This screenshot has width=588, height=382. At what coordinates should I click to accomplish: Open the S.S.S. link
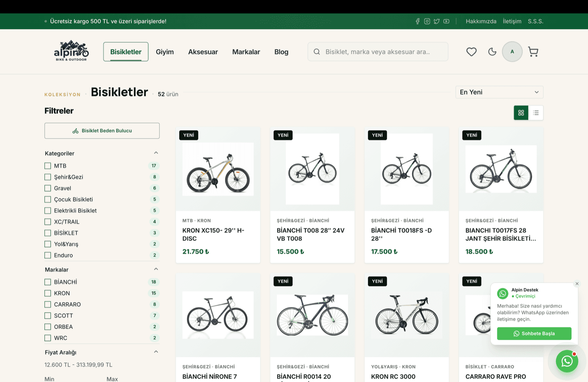point(535,21)
